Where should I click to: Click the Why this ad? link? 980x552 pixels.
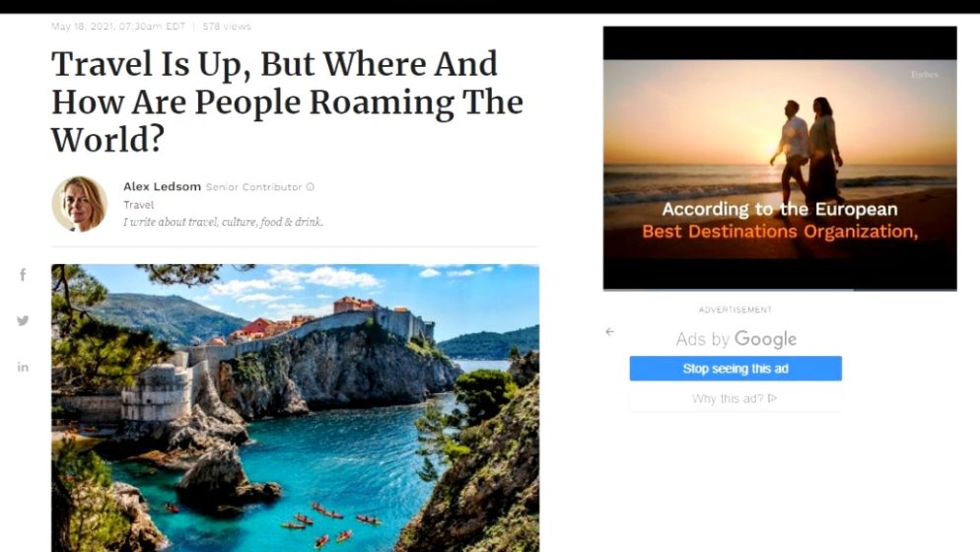pyautogui.click(x=735, y=398)
